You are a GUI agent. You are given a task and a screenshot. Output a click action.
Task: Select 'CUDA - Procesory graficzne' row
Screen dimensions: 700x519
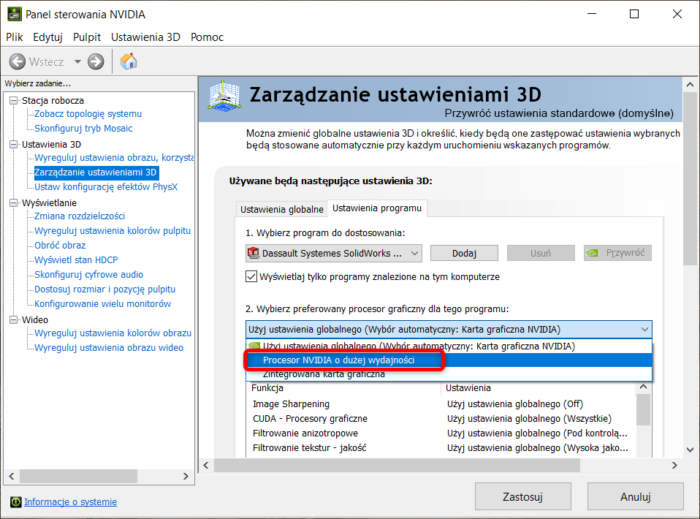440,419
